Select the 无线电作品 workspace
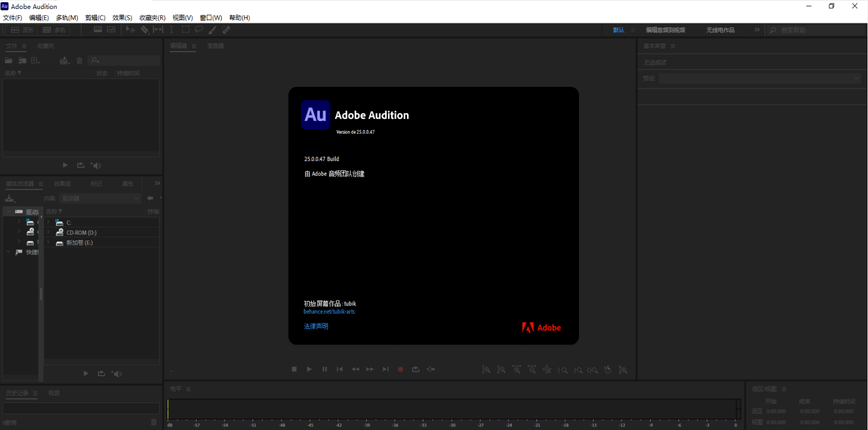868x430 pixels. [720, 30]
